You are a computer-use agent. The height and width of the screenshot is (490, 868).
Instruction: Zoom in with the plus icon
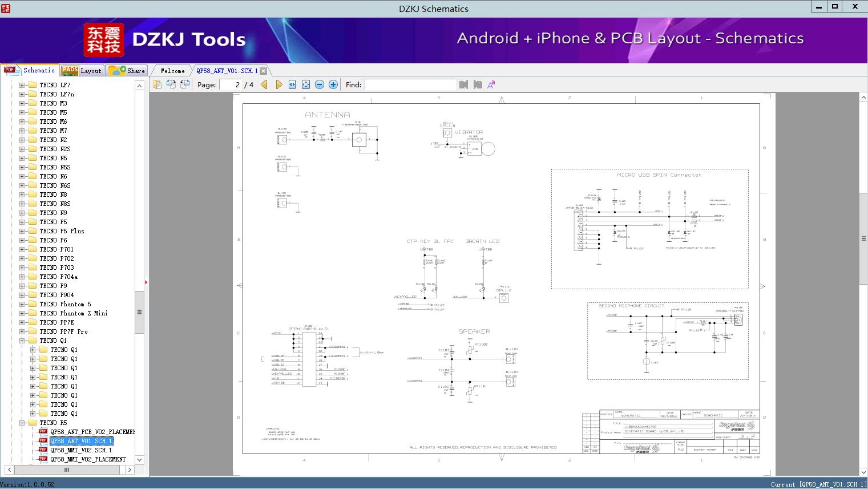click(333, 84)
